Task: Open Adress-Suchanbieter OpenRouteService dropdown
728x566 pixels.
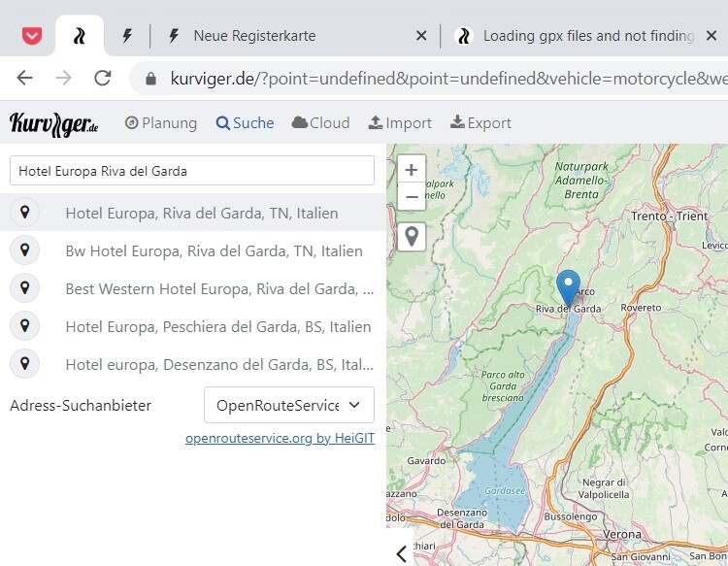Action: point(289,405)
